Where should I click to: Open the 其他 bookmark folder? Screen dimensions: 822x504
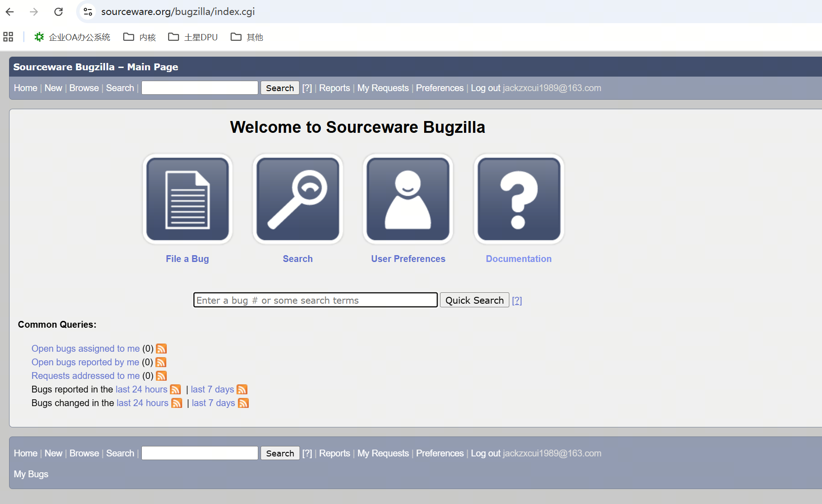pos(247,37)
